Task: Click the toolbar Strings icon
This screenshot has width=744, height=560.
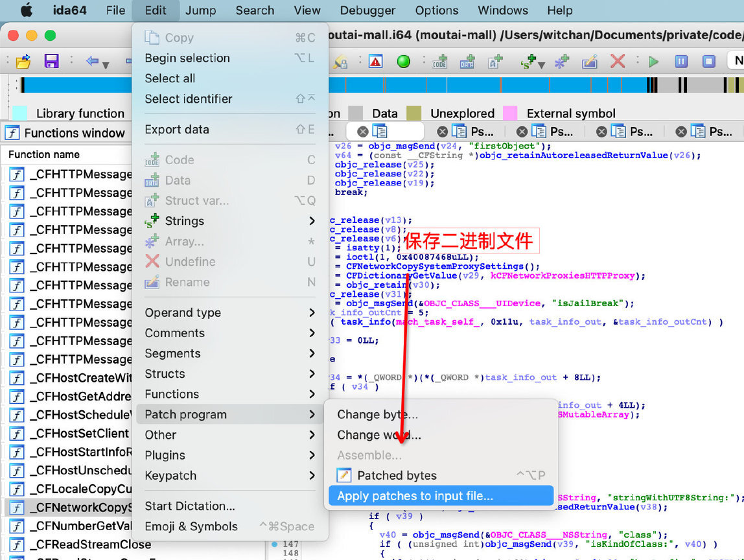Action: (528, 61)
